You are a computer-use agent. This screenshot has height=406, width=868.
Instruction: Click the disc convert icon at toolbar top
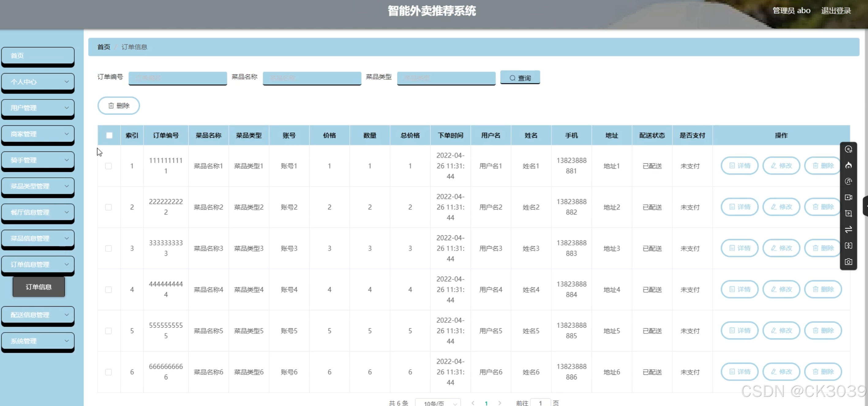coord(848,149)
